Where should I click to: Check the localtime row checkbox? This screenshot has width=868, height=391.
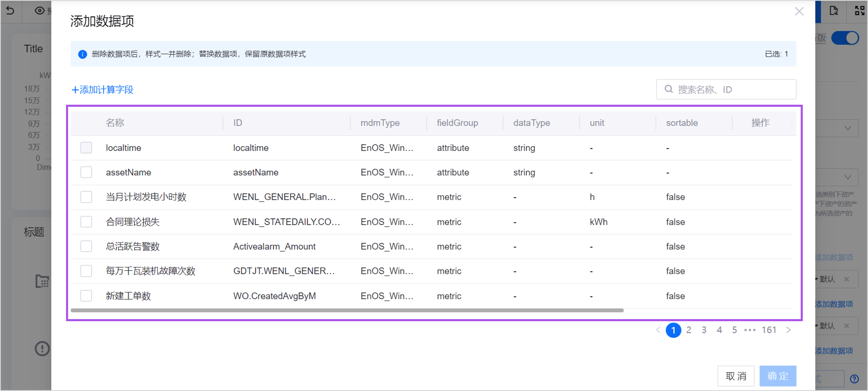pyautogui.click(x=86, y=148)
